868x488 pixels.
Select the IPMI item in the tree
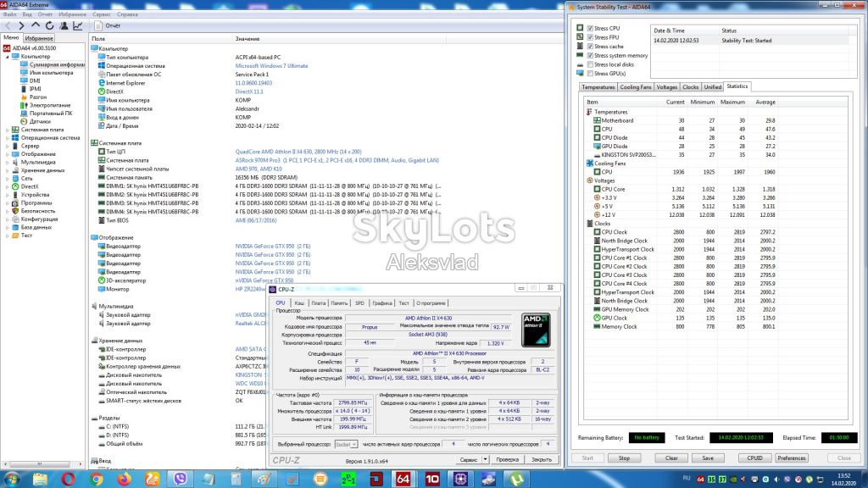(35, 88)
